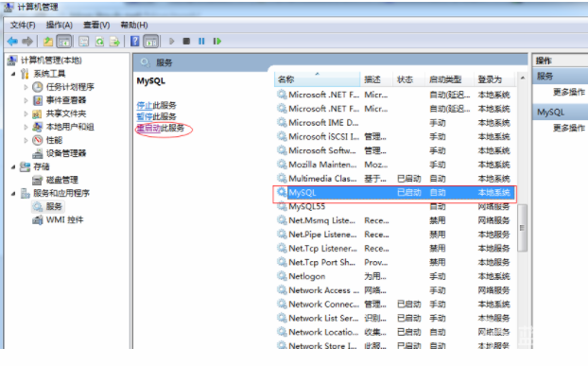Click the services list vertical scrollbar thumb
The image size is (588, 366).
pos(522,228)
